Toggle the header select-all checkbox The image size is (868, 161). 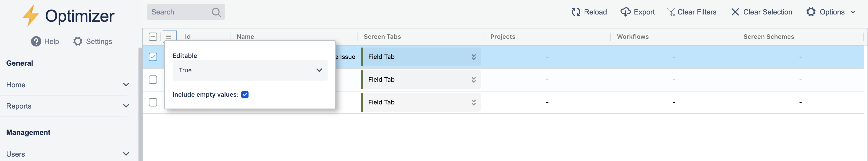[153, 37]
